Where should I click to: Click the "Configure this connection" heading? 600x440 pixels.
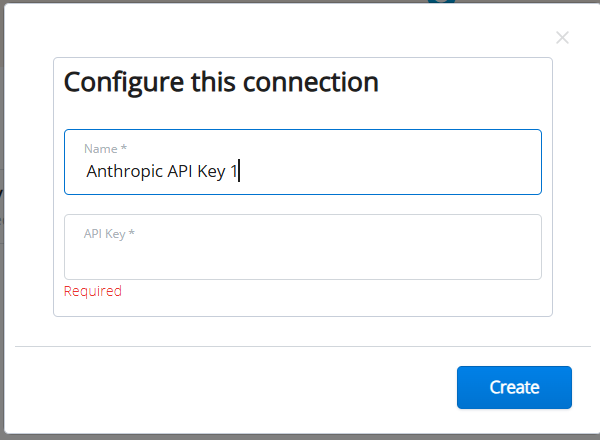pyautogui.click(x=221, y=82)
